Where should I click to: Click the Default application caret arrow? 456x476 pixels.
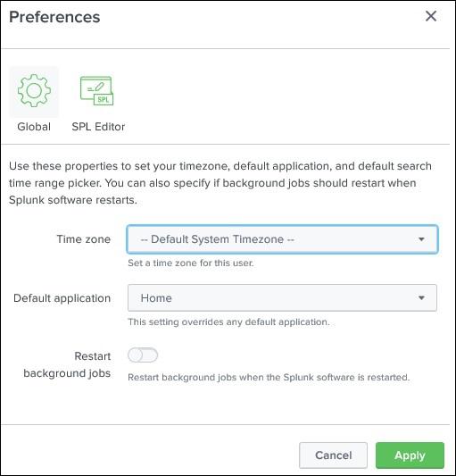click(x=421, y=297)
